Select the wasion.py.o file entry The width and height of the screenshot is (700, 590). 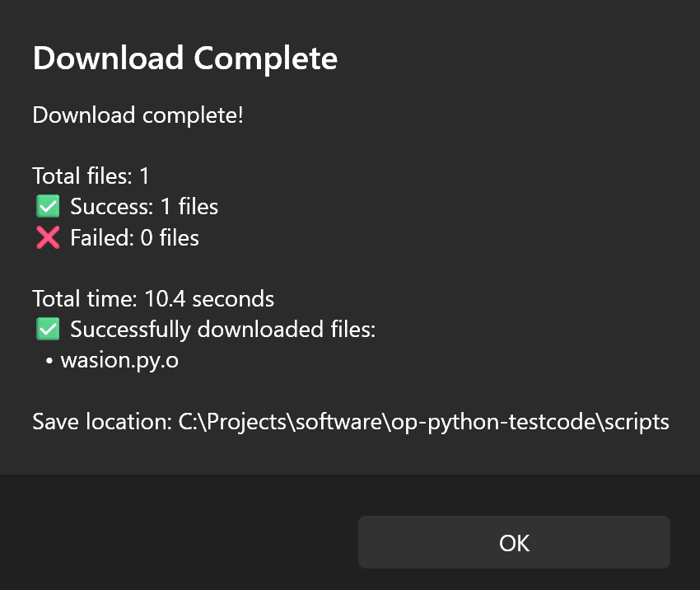(x=119, y=359)
